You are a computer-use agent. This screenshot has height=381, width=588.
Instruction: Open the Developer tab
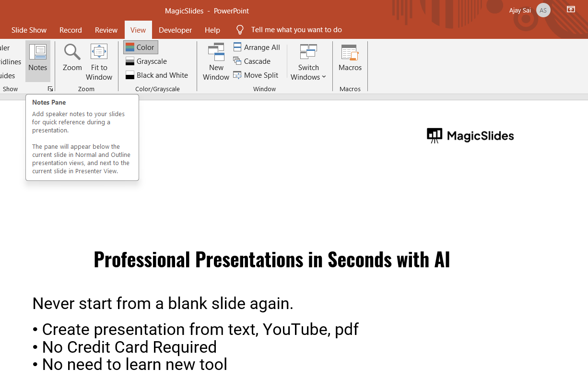click(x=175, y=30)
